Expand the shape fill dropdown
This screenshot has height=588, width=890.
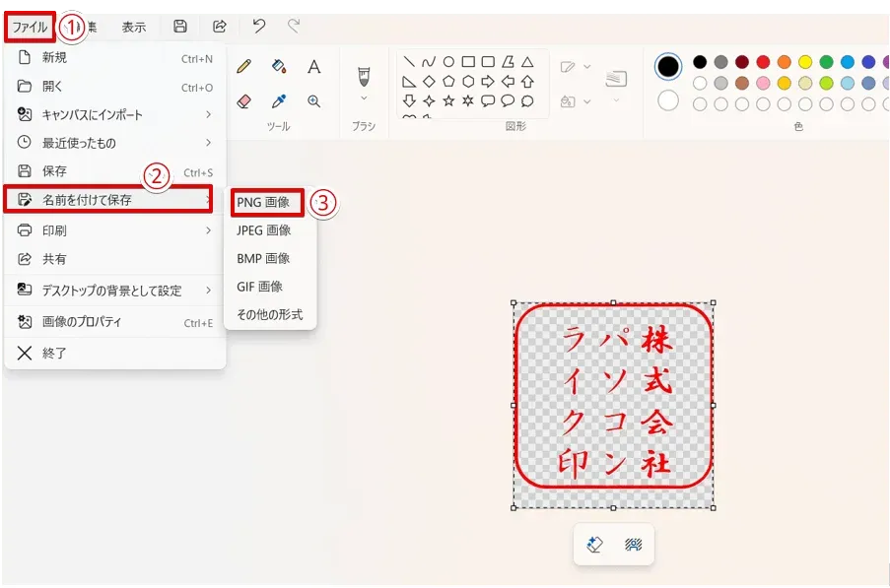(586, 100)
